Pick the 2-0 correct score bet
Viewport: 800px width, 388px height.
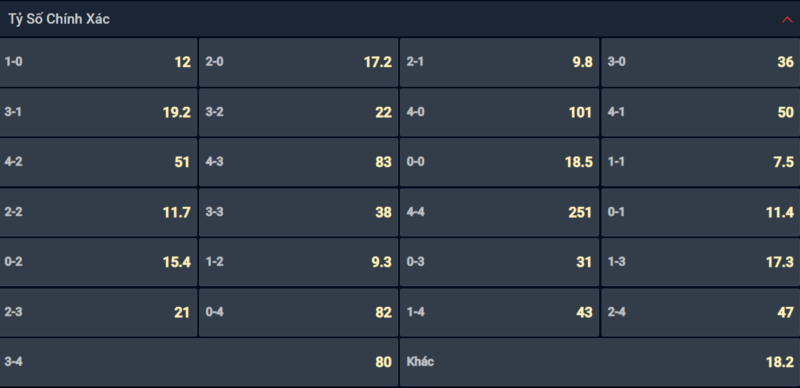(x=298, y=62)
